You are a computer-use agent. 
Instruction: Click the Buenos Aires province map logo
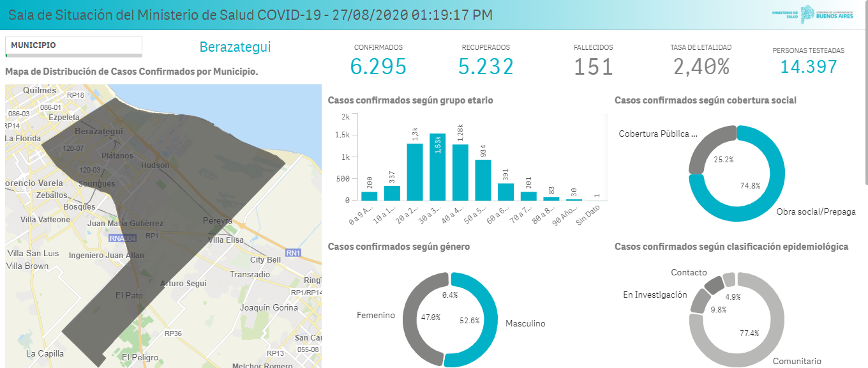(x=808, y=13)
